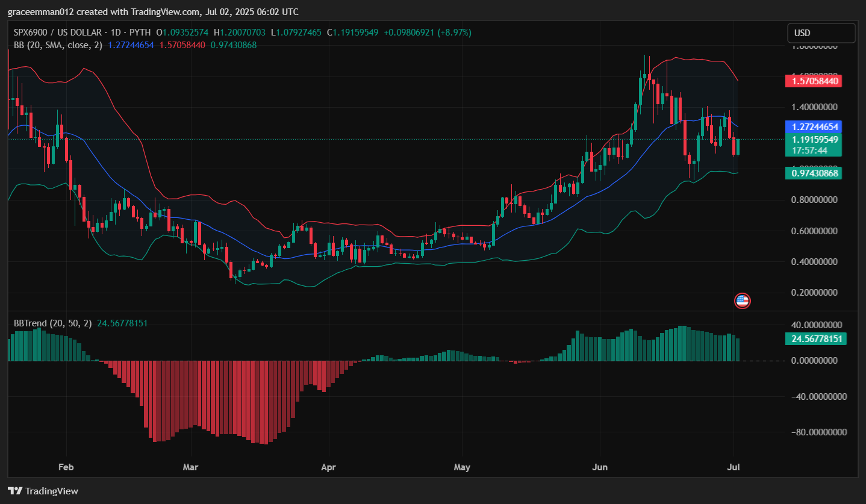Screen dimensions: 866x504
Task: Click the Jun label on time axis
Action: click(600, 467)
